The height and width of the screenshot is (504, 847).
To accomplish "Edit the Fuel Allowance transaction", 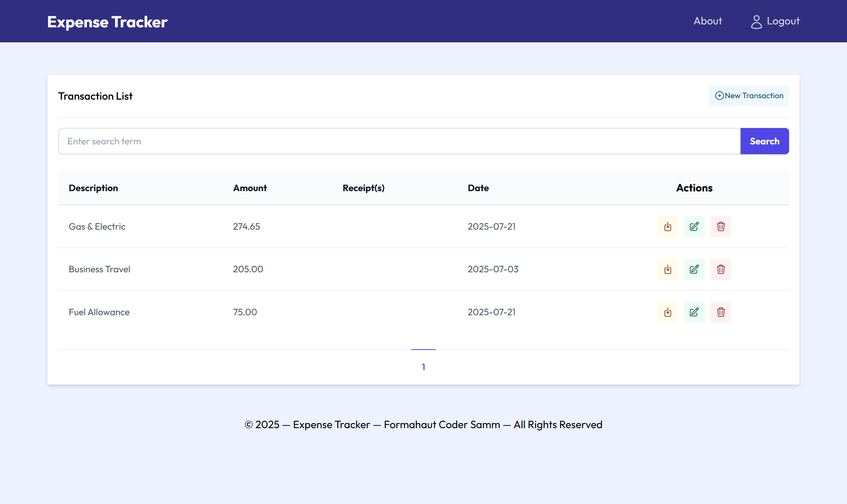I will 694,312.
